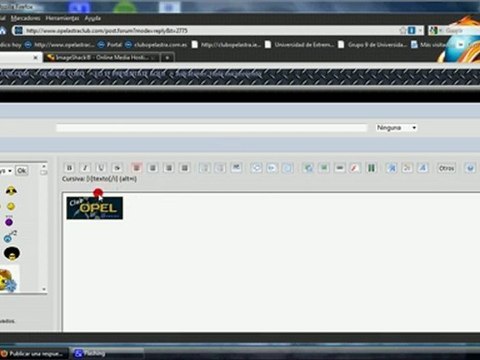Toggle bold formatting in the editor toolbar

pos(69,168)
